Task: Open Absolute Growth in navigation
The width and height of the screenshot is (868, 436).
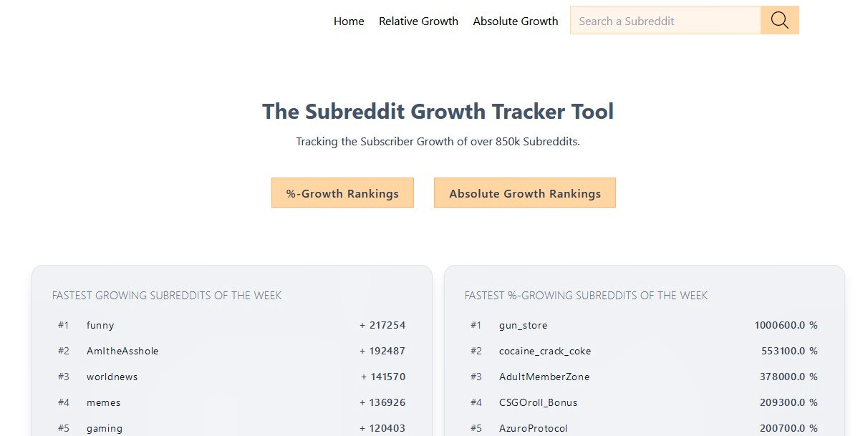Action: tap(516, 21)
